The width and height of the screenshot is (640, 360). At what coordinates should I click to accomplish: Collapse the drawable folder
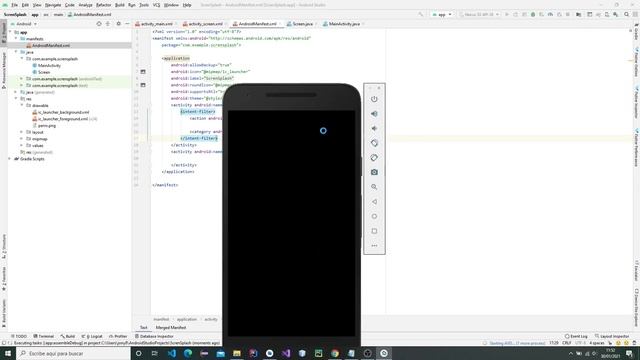click(x=22, y=105)
